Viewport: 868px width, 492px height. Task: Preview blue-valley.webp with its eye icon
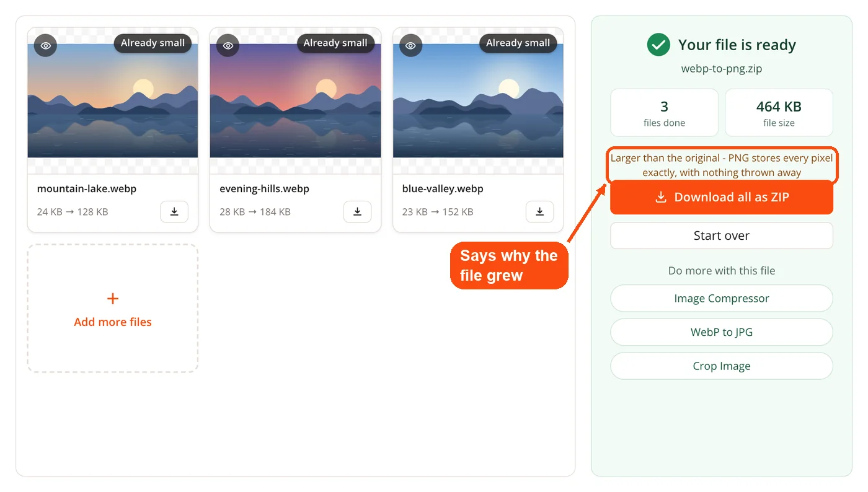coord(410,45)
